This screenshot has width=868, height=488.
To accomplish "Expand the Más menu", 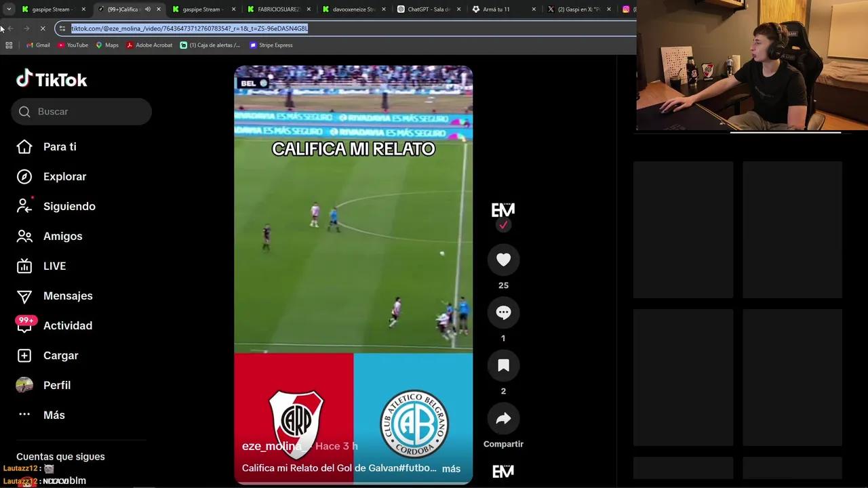I will tap(54, 415).
